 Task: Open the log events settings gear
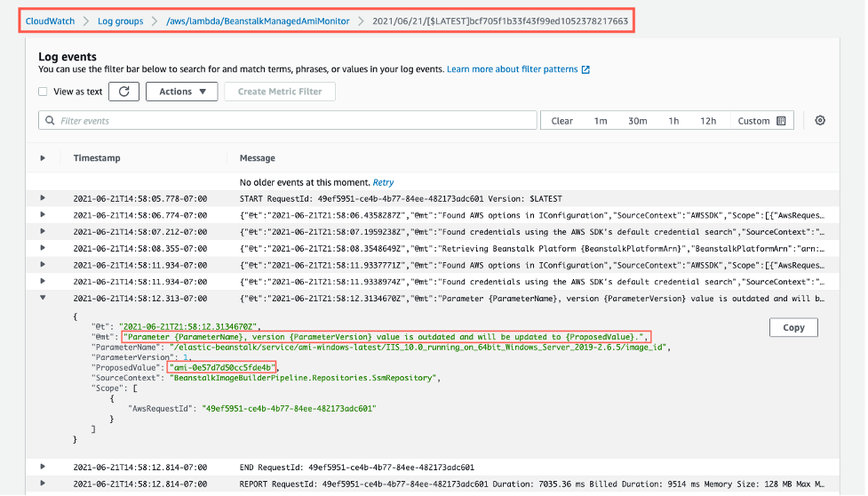(820, 120)
